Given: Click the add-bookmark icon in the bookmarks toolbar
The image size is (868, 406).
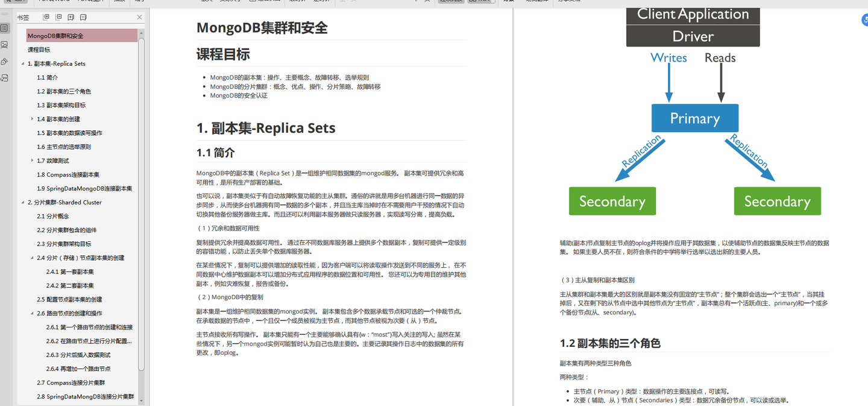Looking at the screenshot, I should point(71,17).
